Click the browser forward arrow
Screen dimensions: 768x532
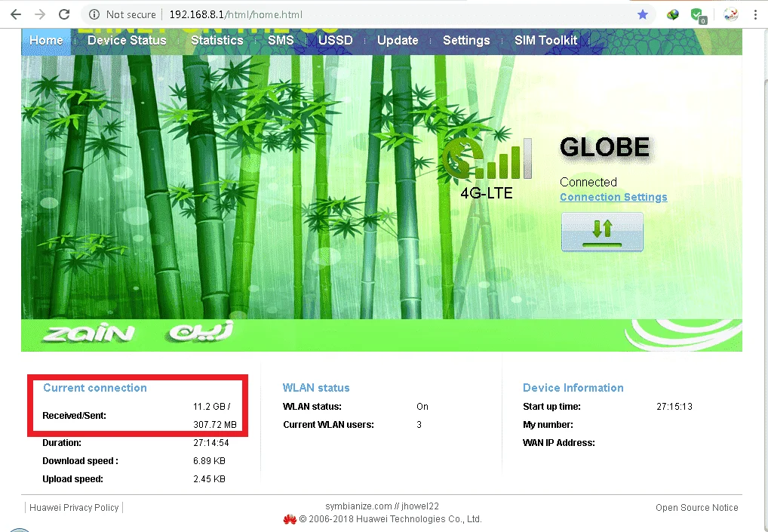40,14
